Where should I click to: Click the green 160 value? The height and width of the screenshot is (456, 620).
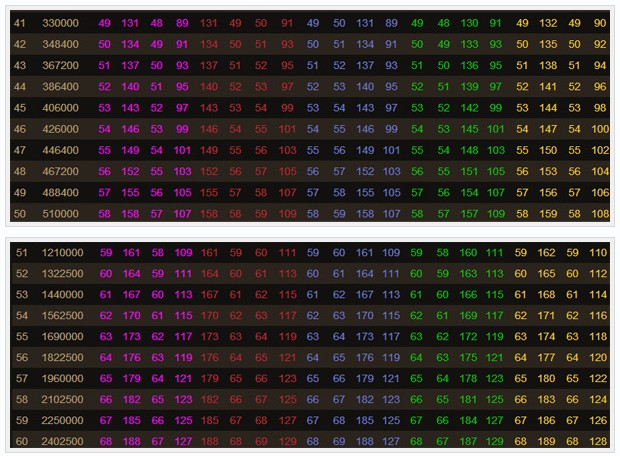pos(468,253)
